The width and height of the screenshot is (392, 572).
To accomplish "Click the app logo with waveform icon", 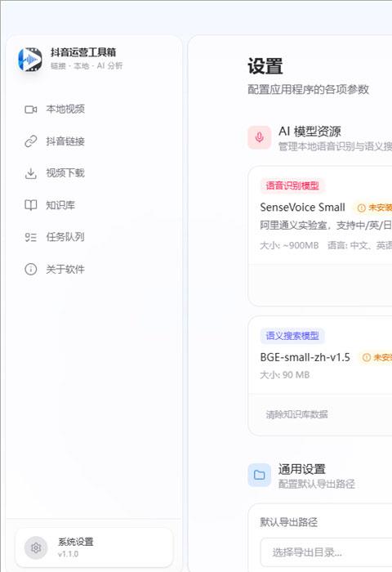I will point(30,59).
